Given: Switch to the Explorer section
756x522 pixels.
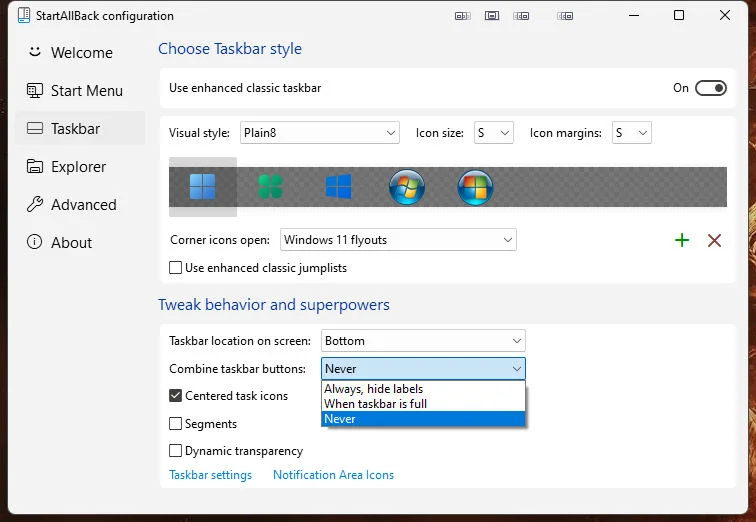Looking at the screenshot, I should click(x=80, y=167).
